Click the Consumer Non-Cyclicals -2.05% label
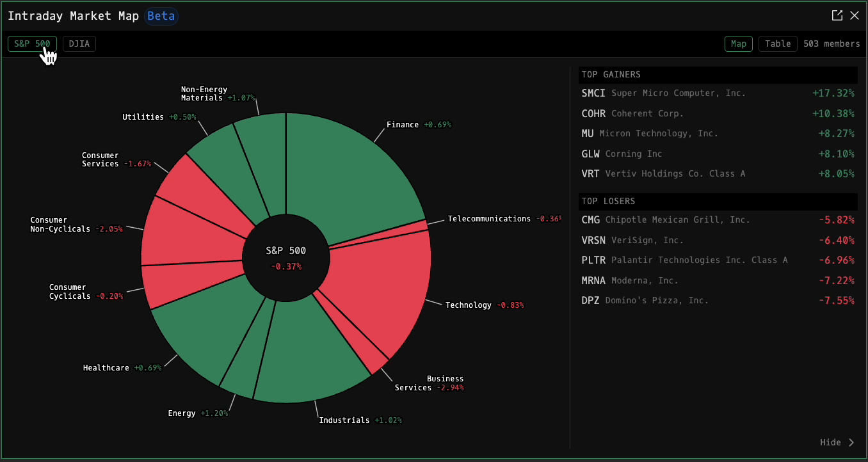868x462 pixels. pos(77,225)
